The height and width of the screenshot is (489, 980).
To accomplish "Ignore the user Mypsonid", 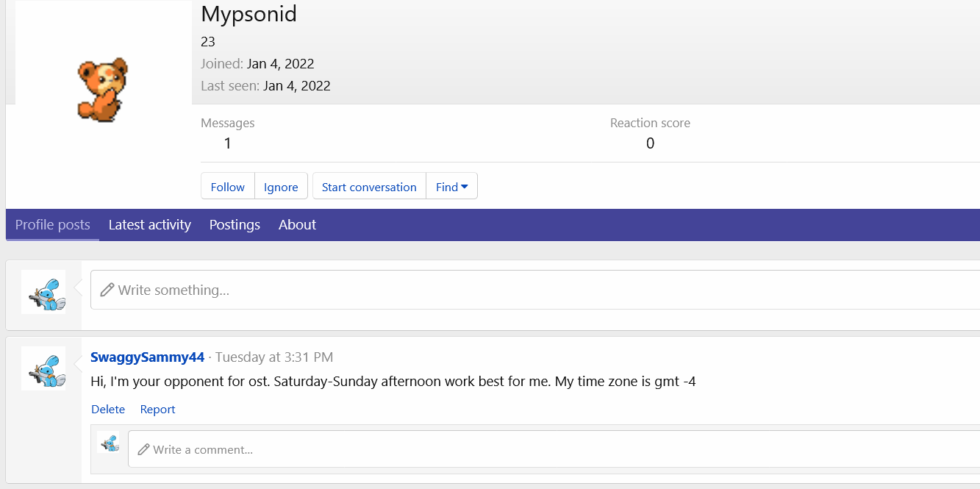I will click(x=281, y=186).
